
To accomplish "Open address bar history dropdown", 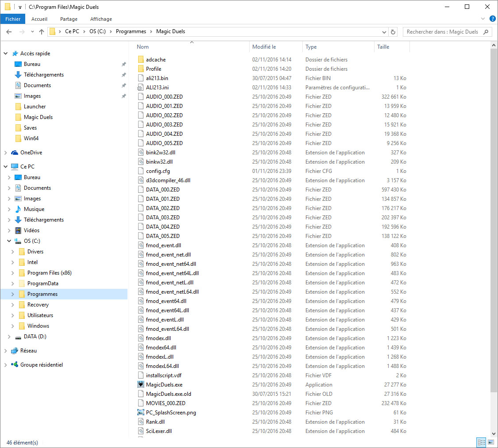I will [x=384, y=32].
